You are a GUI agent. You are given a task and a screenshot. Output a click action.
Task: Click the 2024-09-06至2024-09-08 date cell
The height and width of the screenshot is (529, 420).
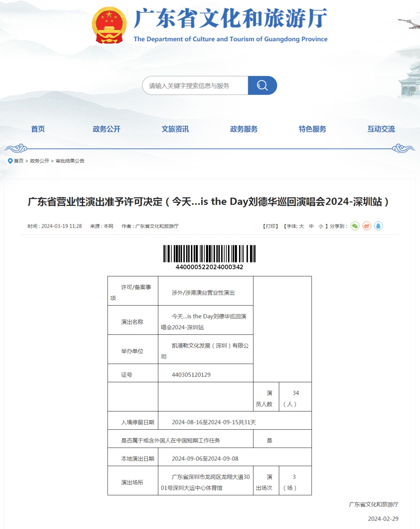[x=235, y=457]
